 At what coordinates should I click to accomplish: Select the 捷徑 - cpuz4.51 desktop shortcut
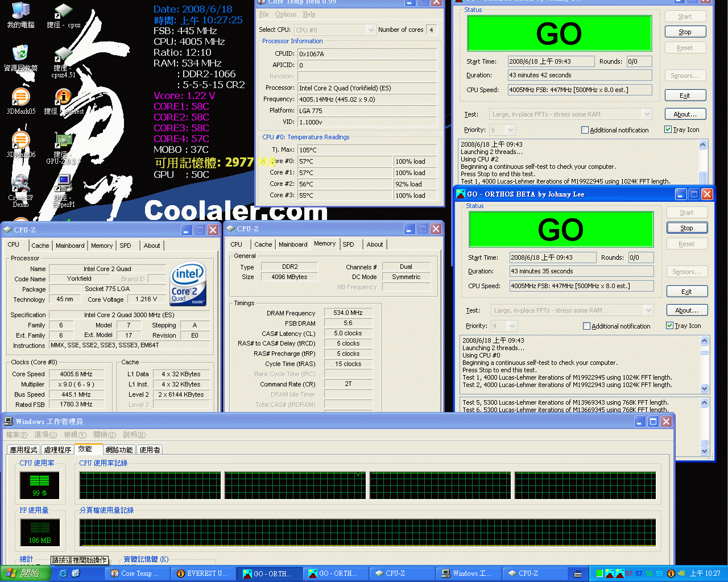pos(63,62)
